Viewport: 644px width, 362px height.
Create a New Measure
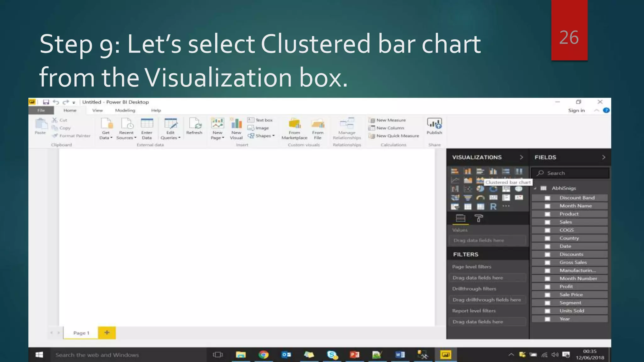click(387, 120)
